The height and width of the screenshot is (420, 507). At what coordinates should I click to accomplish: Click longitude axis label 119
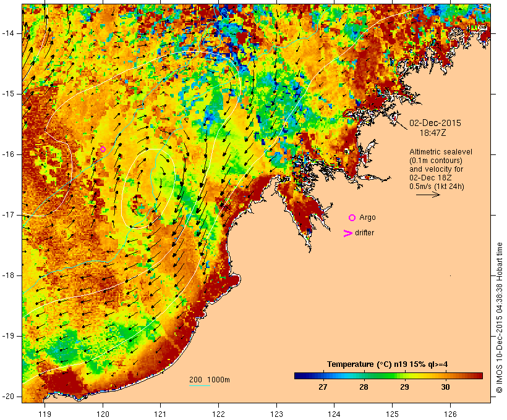[45, 414]
